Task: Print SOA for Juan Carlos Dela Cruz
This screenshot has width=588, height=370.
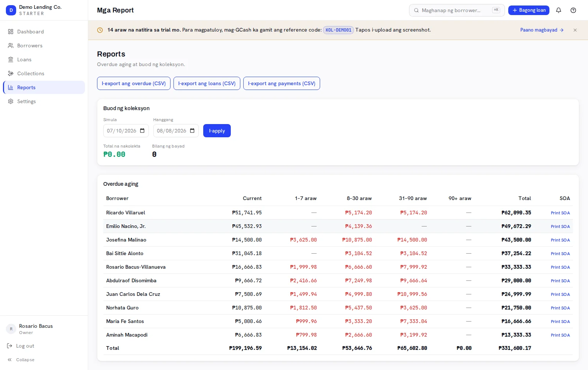Action: click(x=560, y=294)
